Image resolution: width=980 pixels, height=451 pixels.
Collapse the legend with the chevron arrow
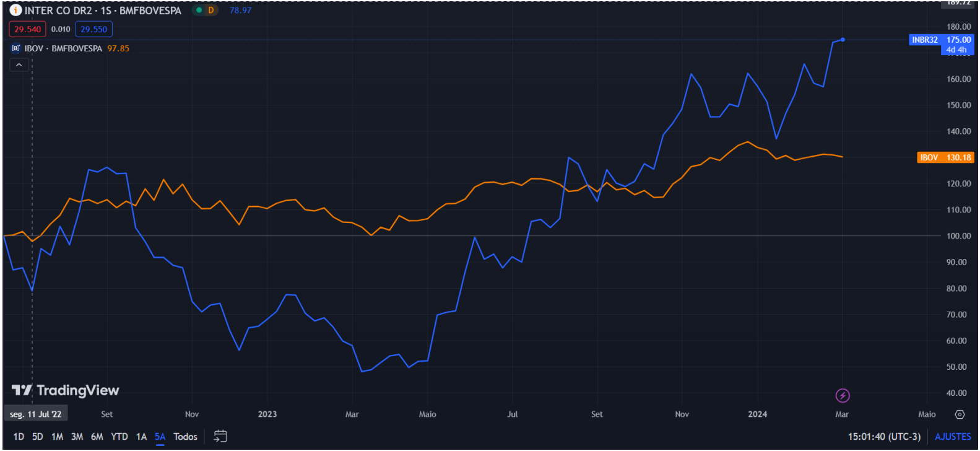19,65
